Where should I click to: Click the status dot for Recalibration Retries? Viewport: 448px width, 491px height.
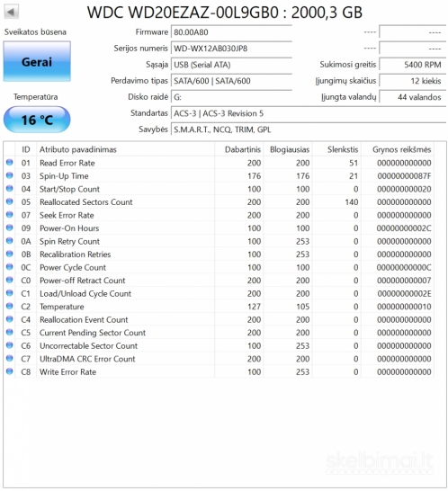click(9, 254)
